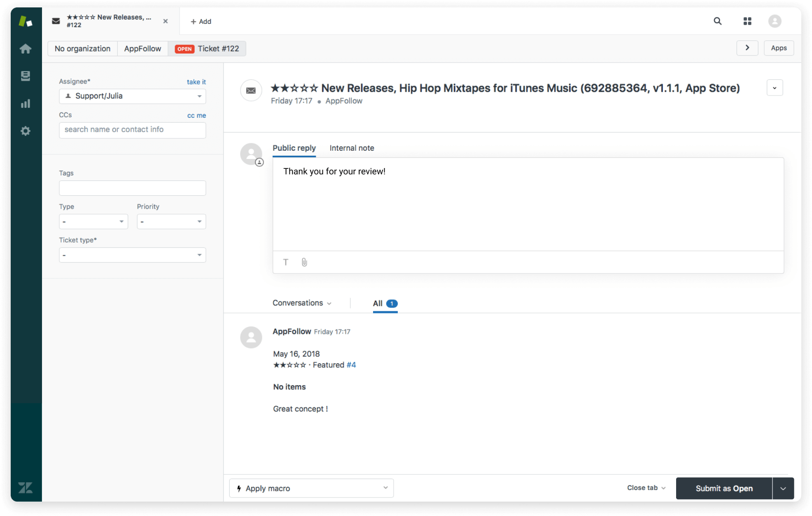
Task: Click the take it link
Action: [196, 82]
